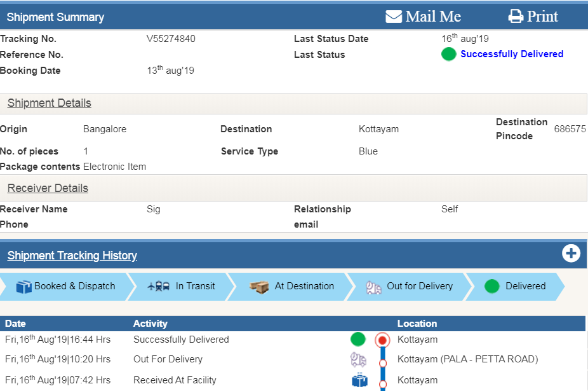Click blue box icon in Received At Facility row
Screen dimensions: 588x391
(x=359, y=380)
